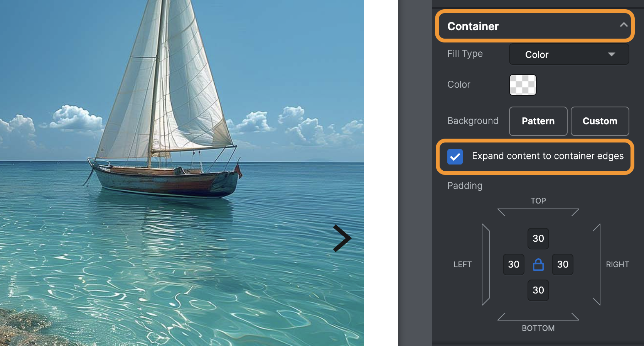Uncheck Expand content to container edges
Screen dimensions: 644x346
pos(455,156)
